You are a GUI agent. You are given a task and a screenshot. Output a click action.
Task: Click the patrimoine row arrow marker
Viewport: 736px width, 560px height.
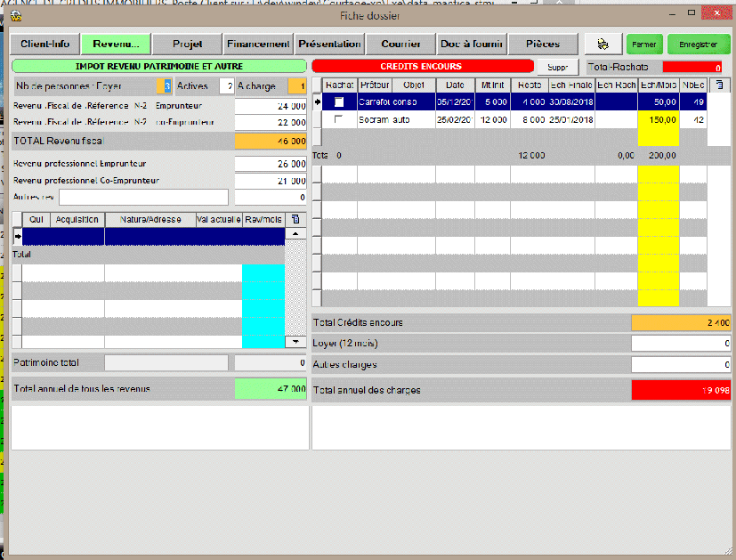pyautogui.click(x=17, y=237)
